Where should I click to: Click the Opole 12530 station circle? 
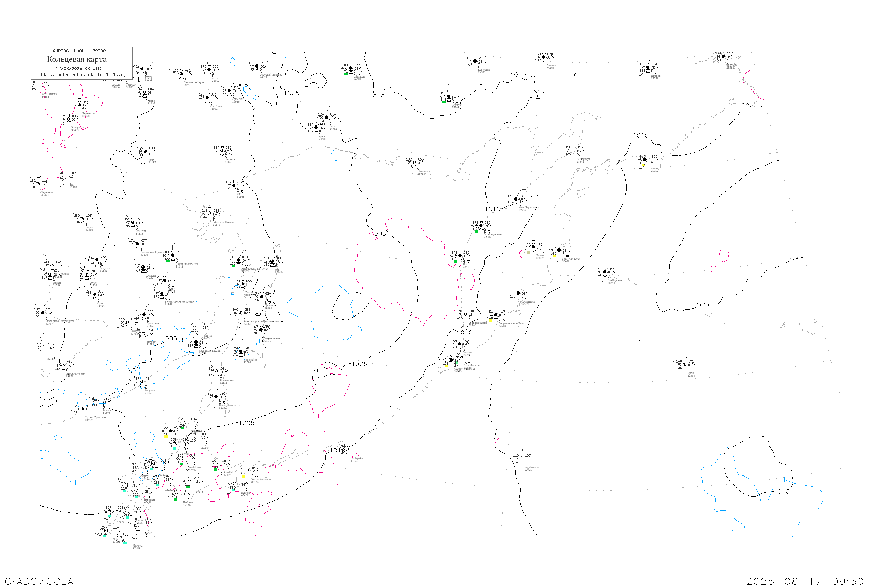(x=685, y=365)
